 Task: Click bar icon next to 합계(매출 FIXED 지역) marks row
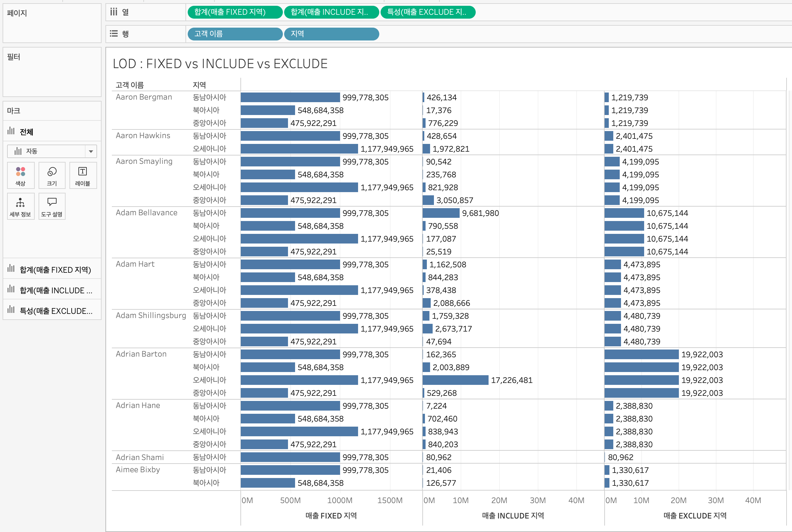coord(11,269)
